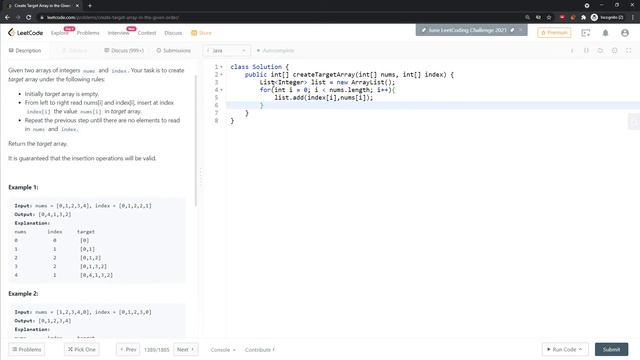Close the Create Target Array tab

coord(77,6)
